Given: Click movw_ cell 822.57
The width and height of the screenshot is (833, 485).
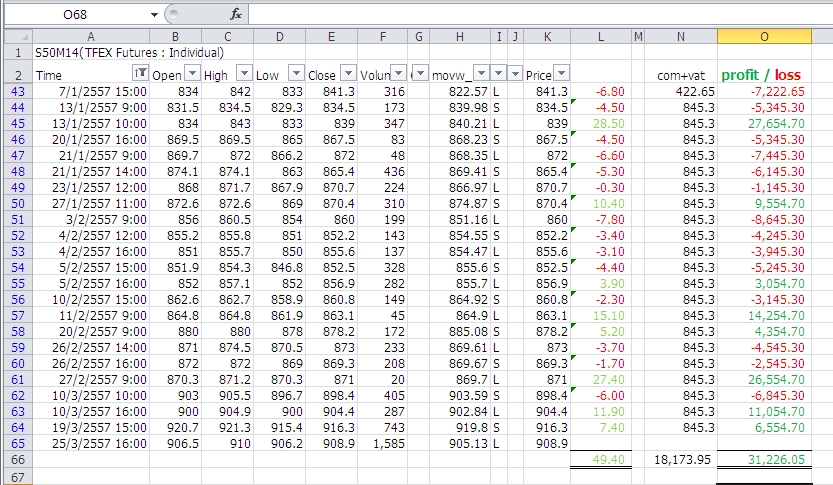Looking at the screenshot, I should coord(460,91).
